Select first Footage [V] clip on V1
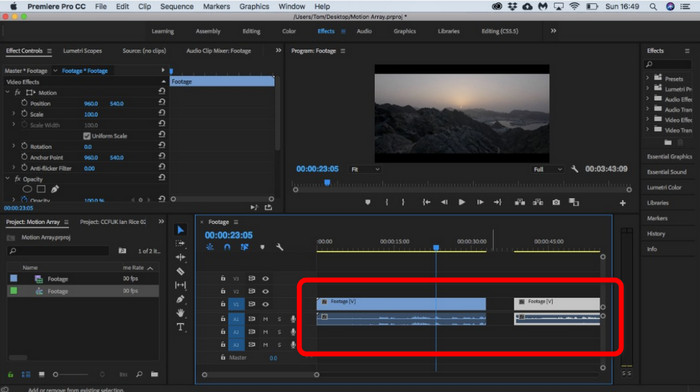This screenshot has width=700, height=392. pyautogui.click(x=401, y=304)
